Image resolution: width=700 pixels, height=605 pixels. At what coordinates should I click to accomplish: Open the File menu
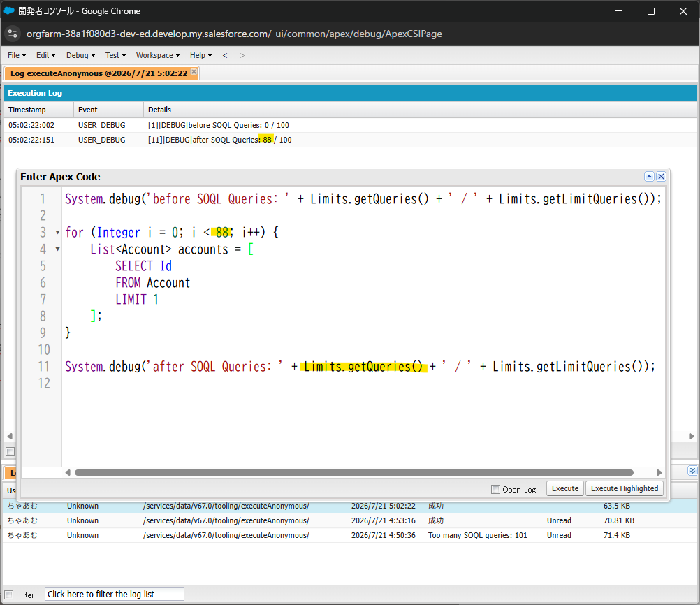tap(17, 55)
